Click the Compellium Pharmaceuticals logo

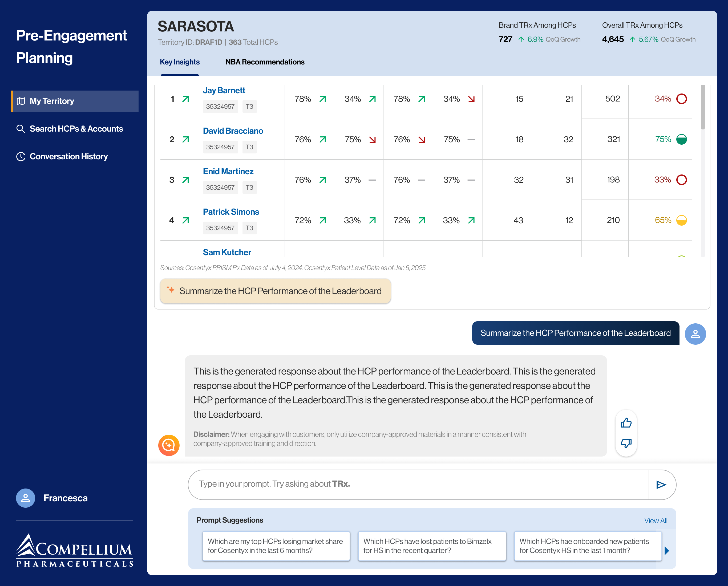[x=75, y=550]
